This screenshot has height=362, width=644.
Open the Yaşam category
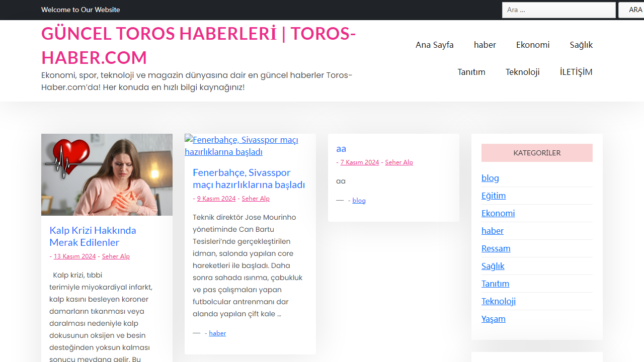[x=493, y=318]
